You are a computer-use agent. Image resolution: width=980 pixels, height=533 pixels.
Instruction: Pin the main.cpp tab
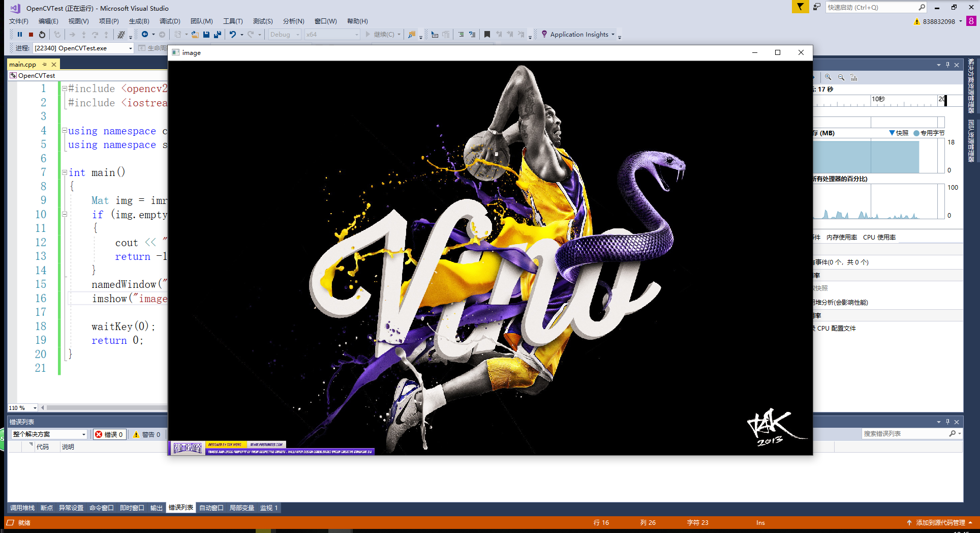[x=45, y=64]
